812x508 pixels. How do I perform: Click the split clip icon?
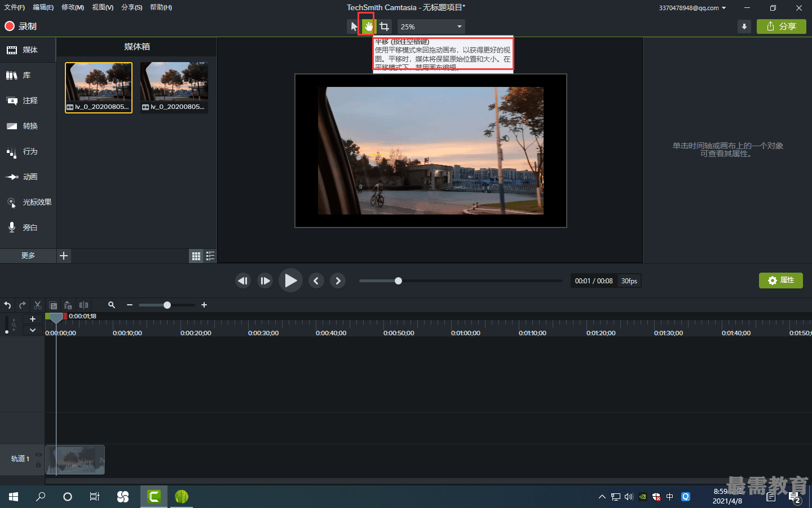[84, 305]
